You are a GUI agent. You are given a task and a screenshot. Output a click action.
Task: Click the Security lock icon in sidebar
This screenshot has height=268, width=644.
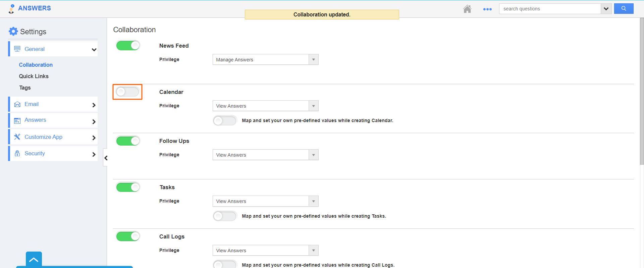click(17, 153)
